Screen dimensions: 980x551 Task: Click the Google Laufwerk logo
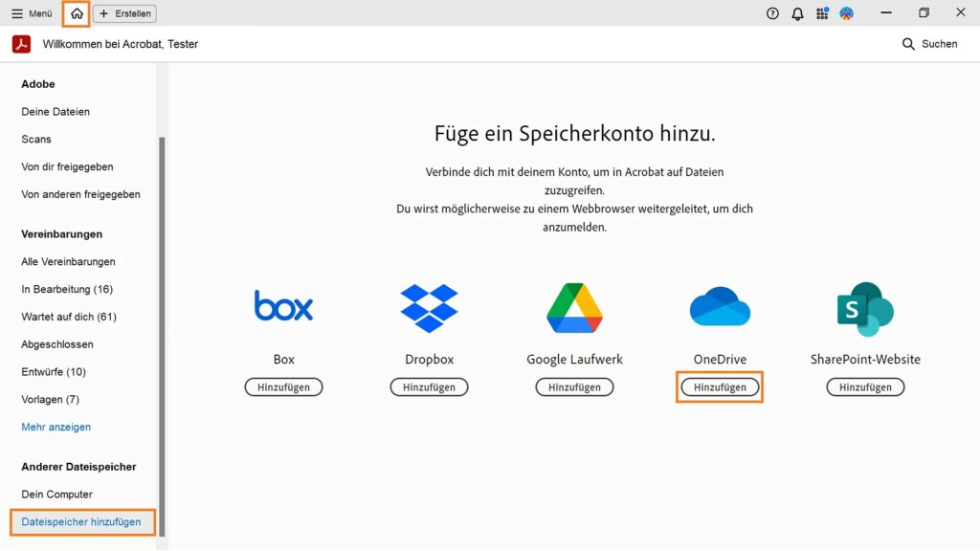point(574,307)
